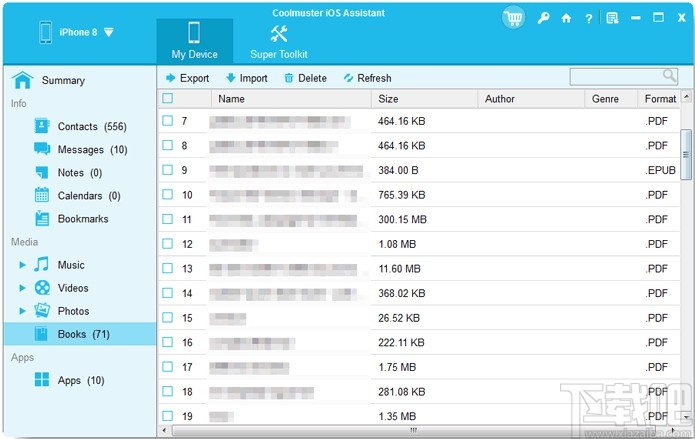Check the box for book row 13
The image size is (695, 439).
click(x=168, y=268)
